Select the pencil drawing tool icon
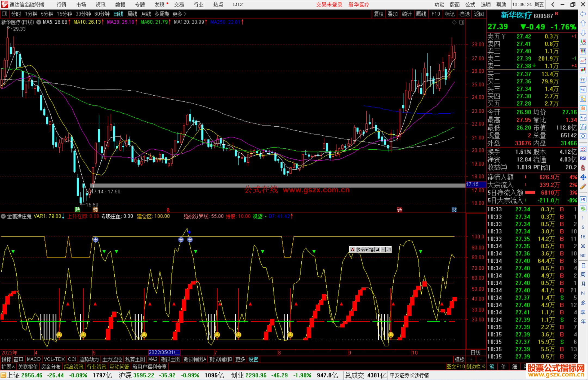588x380 pixels. point(583,187)
